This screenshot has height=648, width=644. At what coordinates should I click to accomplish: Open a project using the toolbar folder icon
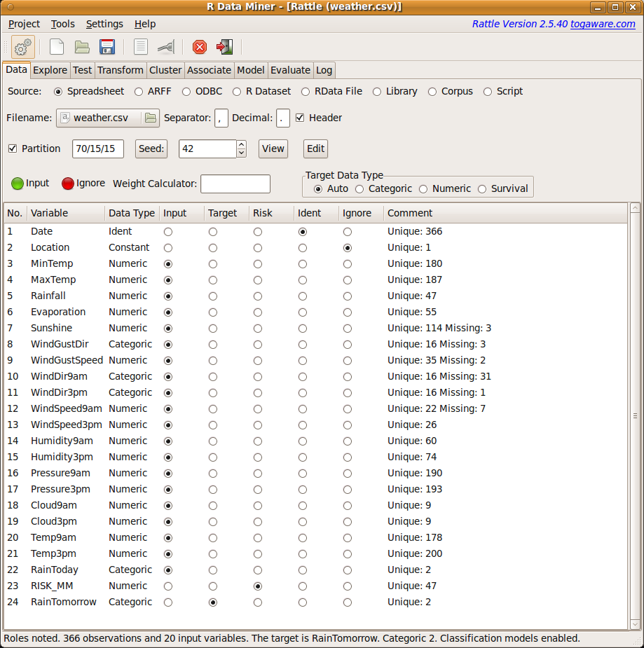point(82,47)
